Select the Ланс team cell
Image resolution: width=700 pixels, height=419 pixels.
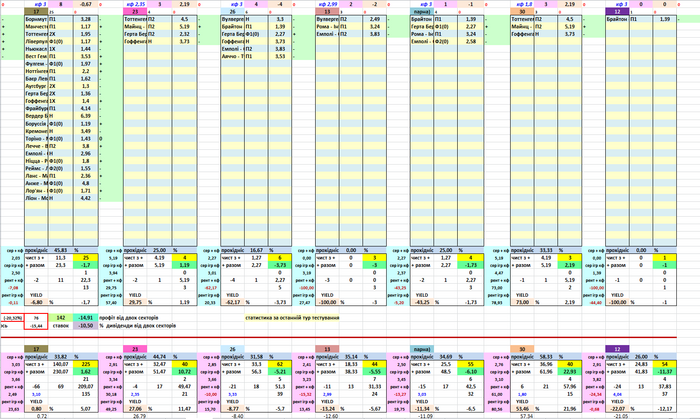[x=36, y=176]
